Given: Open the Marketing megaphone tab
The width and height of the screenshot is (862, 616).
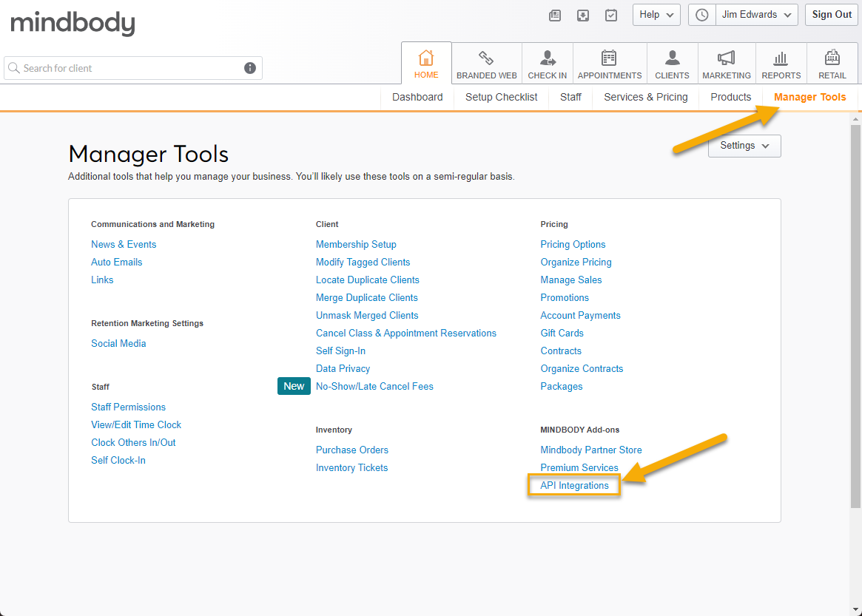Looking at the screenshot, I should (726, 64).
